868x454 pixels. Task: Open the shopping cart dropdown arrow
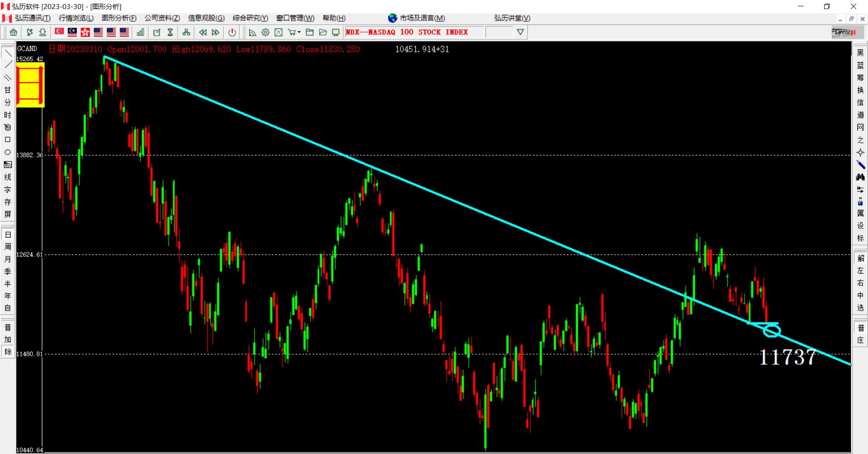coord(299,32)
